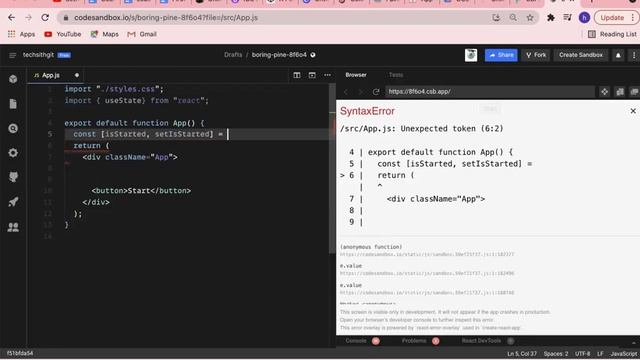The width and height of the screenshot is (640, 360).
Task: Reload the Chrome page
Action: (45, 18)
